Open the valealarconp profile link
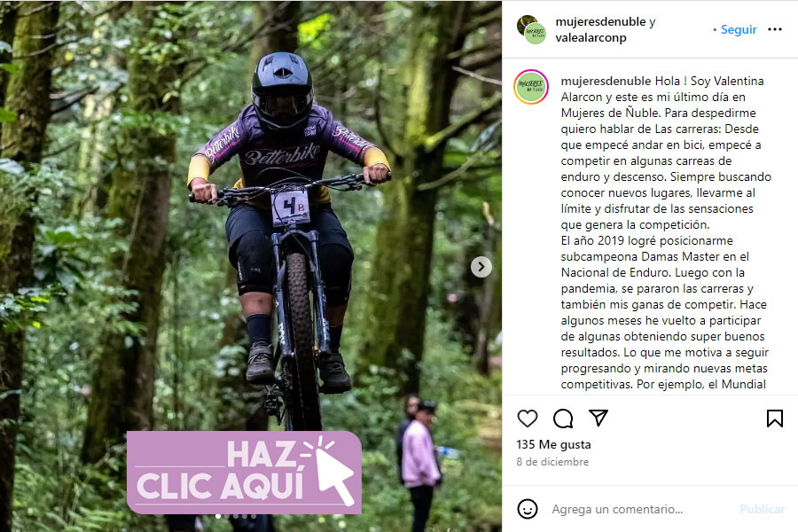The width and height of the screenshot is (798, 532). click(591, 37)
